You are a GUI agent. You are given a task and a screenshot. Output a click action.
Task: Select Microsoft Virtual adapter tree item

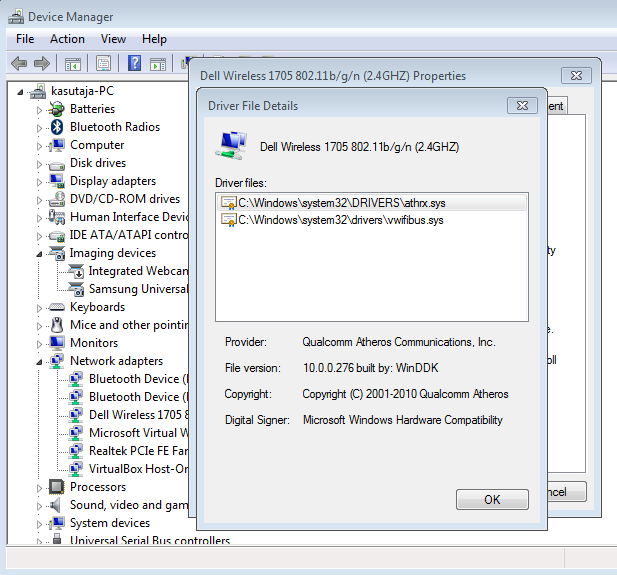[x=139, y=433]
